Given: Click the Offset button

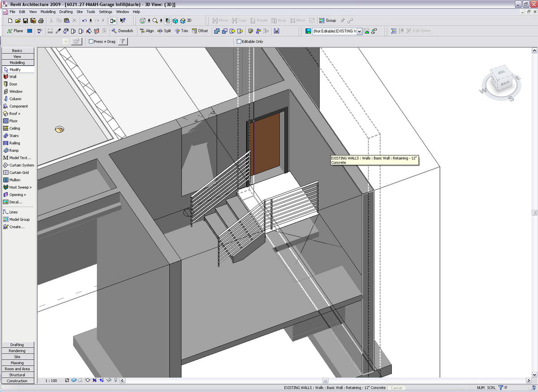Looking at the screenshot, I should point(200,31).
